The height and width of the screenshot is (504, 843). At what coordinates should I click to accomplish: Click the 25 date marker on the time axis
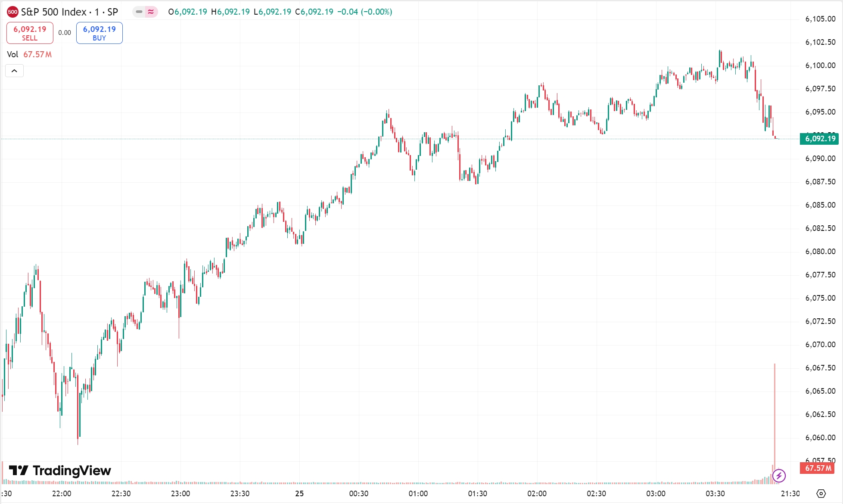299,494
